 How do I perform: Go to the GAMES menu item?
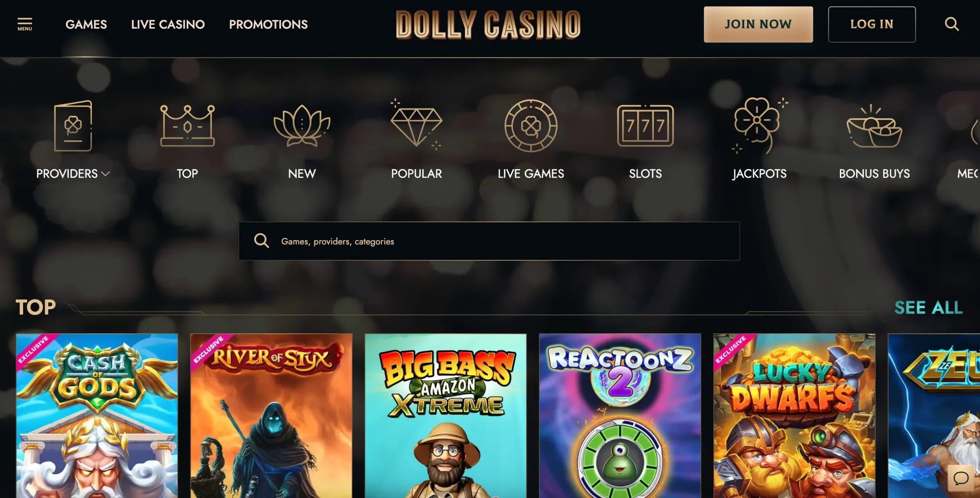point(86,24)
